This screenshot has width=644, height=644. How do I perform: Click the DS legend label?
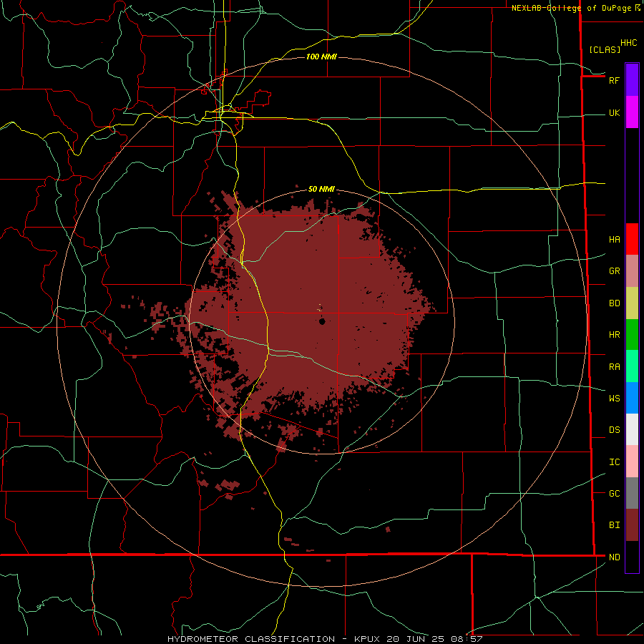614,430
